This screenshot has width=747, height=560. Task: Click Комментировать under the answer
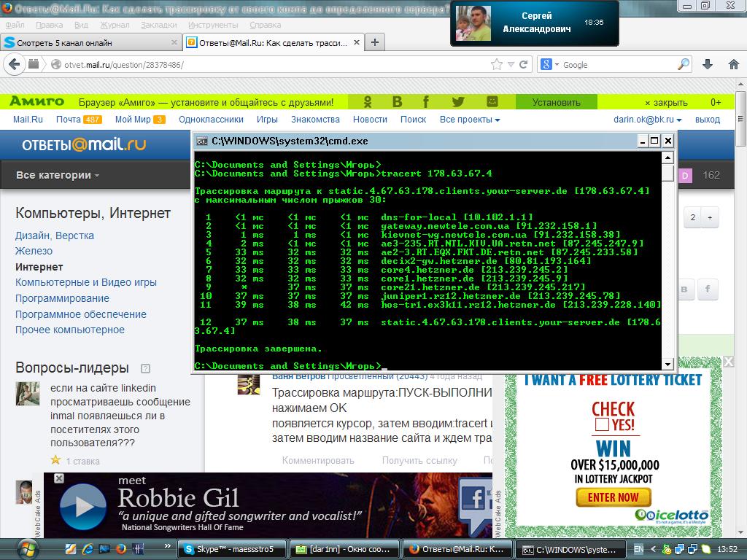[318, 461]
